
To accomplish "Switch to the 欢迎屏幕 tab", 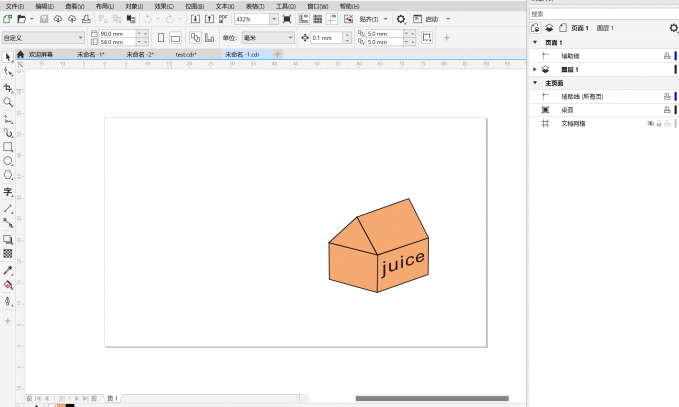I will (41, 55).
